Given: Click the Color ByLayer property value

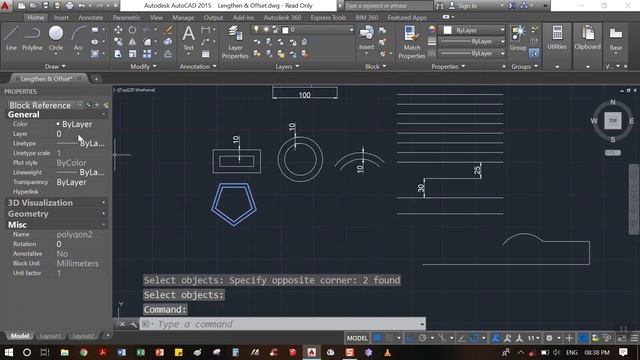Looking at the screenshot, I should (77, 124).
